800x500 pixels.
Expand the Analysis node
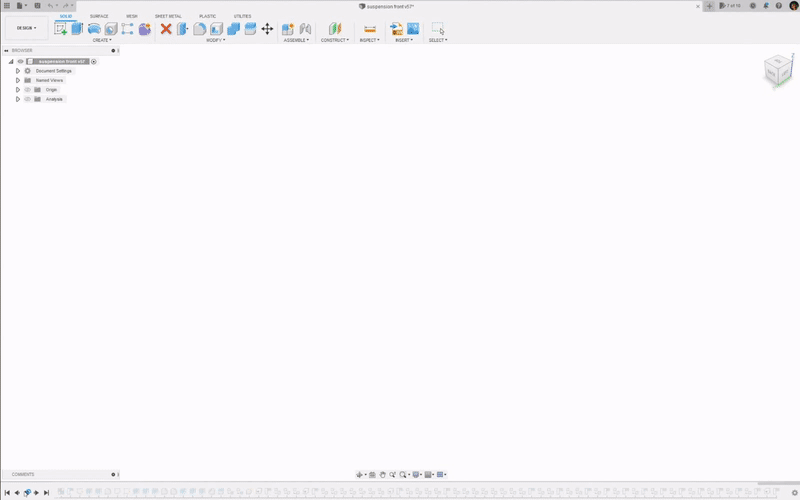click(x=18, y=99)
